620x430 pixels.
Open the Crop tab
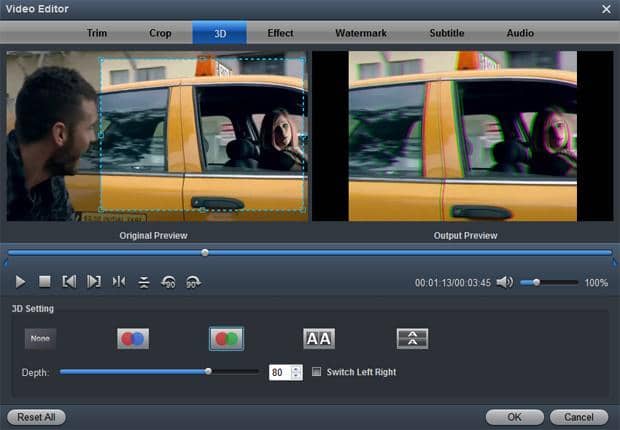160,33
